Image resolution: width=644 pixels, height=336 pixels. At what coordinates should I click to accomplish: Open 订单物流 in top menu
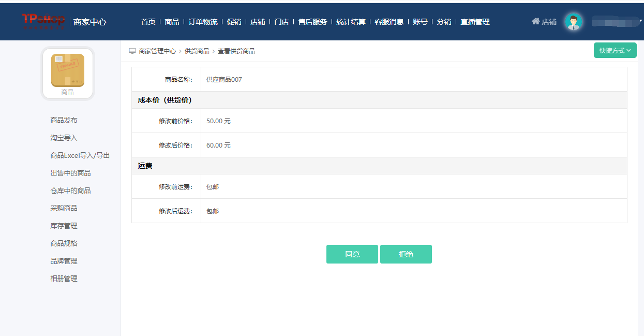(203, 22)
